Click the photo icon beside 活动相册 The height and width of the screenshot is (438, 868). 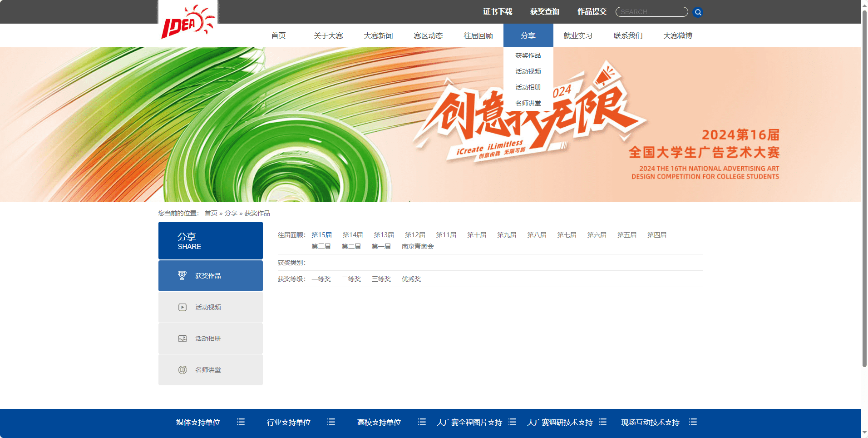pyautogui.click(x=182, y=338)
